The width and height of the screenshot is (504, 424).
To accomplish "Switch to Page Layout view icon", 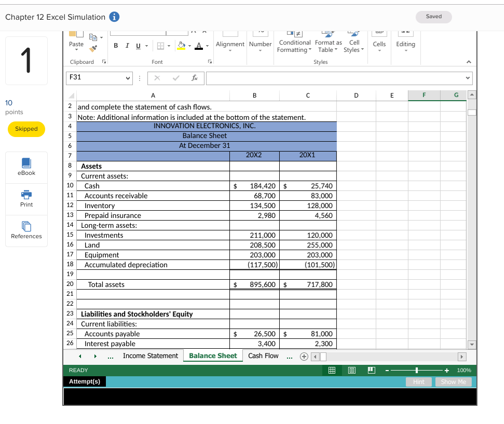I will pos(351,370).
